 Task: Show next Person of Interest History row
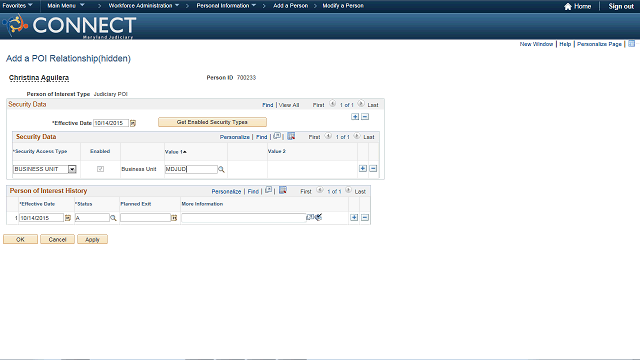point(348,190)
